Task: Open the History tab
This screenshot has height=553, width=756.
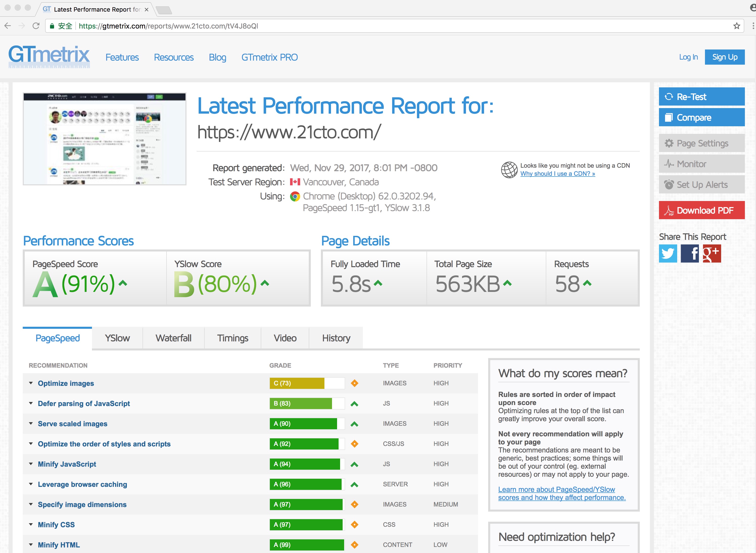Action: pos(336,338)
